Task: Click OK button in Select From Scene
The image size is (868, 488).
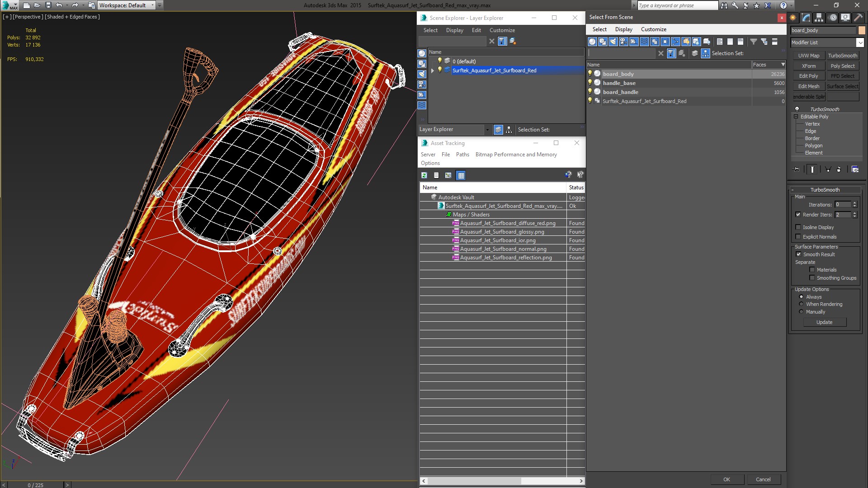Action: point(726,479)
